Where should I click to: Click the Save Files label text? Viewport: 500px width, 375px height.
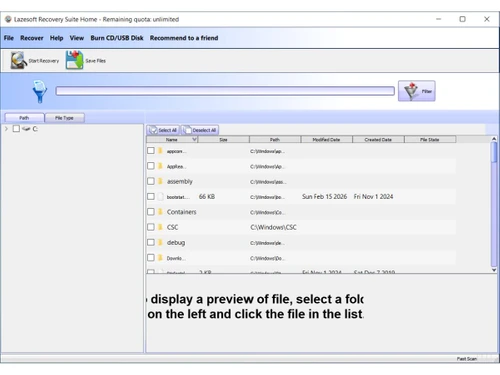(x=96, y=61)
